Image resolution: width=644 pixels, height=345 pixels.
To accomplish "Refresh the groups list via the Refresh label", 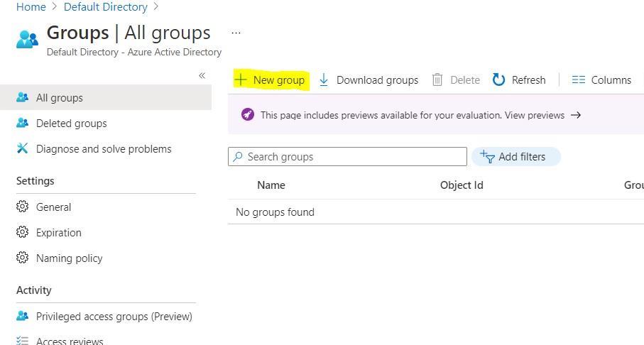I will click(528, 80).
